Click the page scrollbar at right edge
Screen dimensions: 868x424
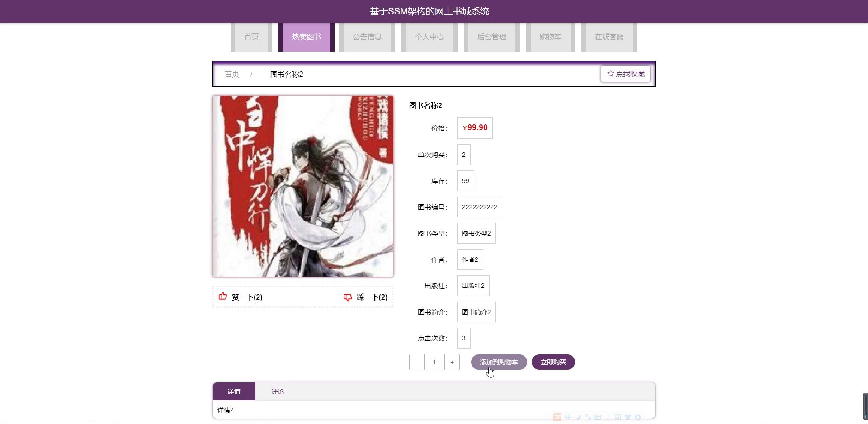click(x=865, y=406)
